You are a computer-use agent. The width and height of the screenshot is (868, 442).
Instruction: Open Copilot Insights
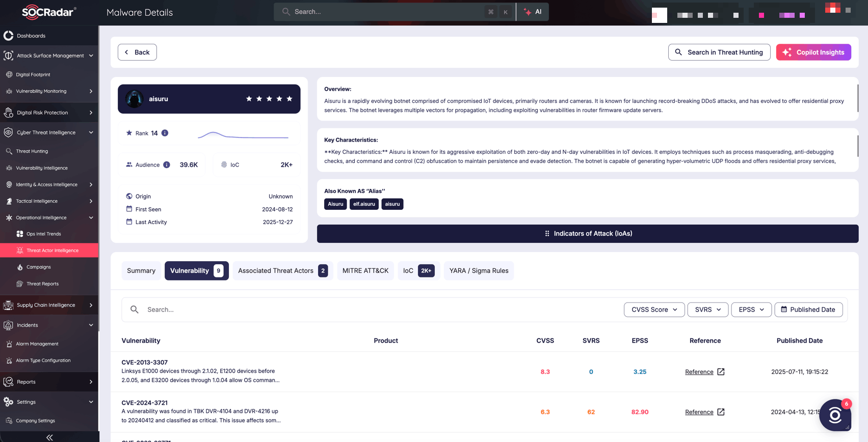(813, 52)
